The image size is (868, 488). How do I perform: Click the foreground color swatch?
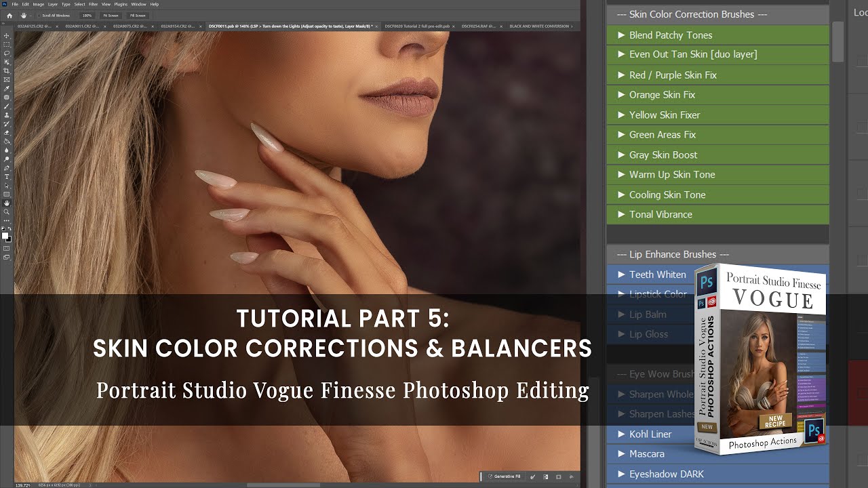pos(5,237)
